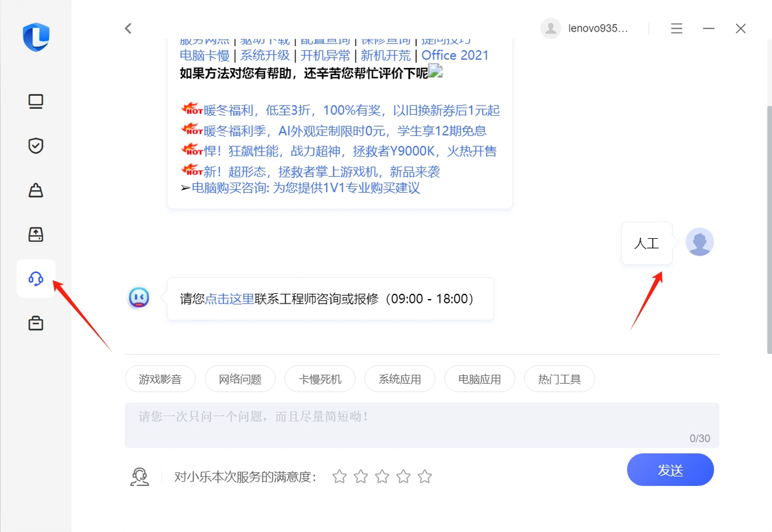Click the lenovo935... username text
772x532 pixels.
point(598,28)
